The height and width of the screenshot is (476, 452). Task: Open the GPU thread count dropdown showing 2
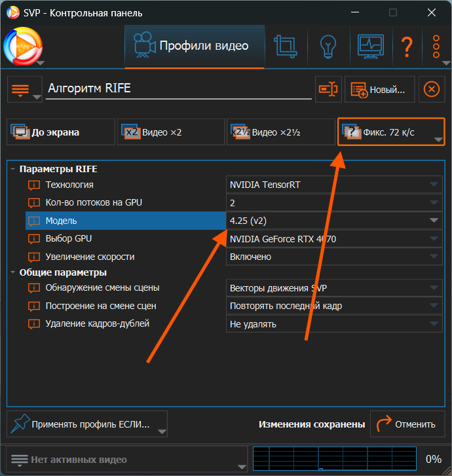click(334, 203)
